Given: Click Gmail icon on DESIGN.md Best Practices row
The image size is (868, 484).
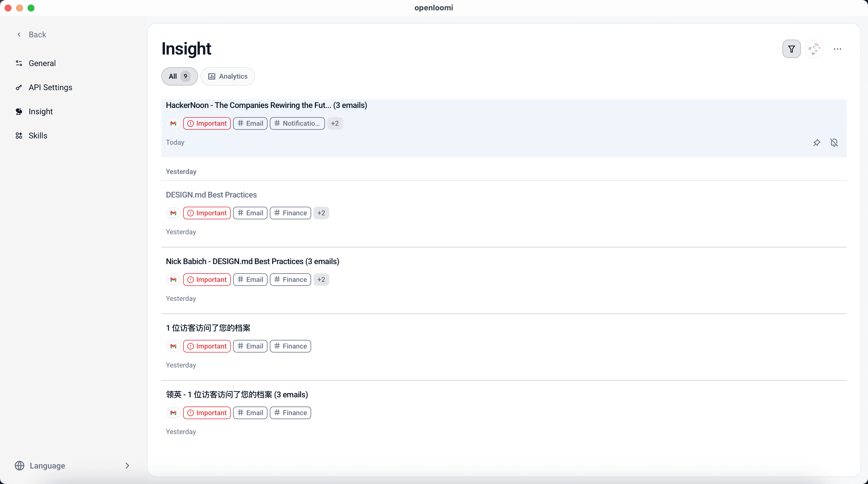Looking at the screenshot, I should pos(174,213).
